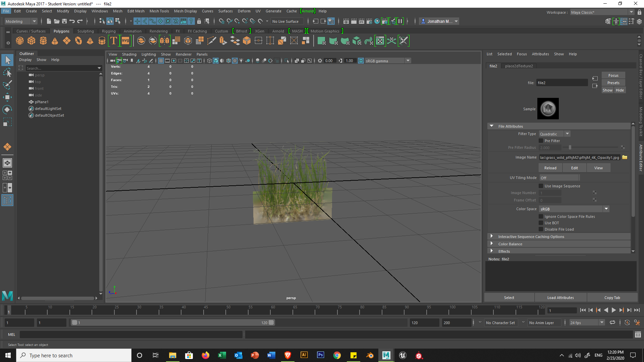Enable the Pre Filter checkbox

(x=541, y=141)
